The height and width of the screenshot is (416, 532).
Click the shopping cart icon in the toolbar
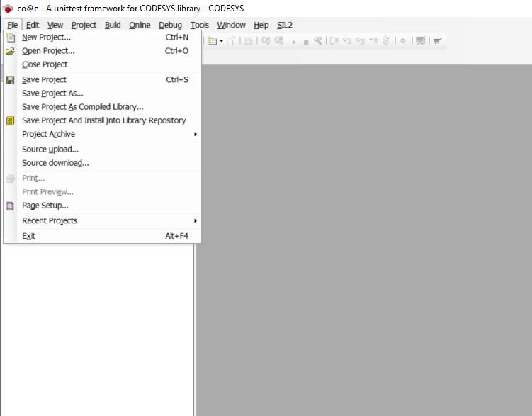(438, 41)
